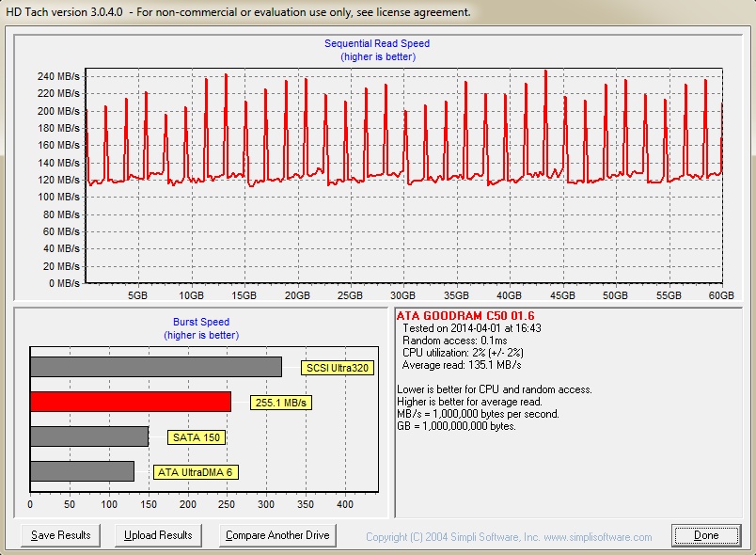Click MB/s = 1,000,000 bytes per second text
Image resolution: width=756 pixels, height=555 pixels.
478,414
